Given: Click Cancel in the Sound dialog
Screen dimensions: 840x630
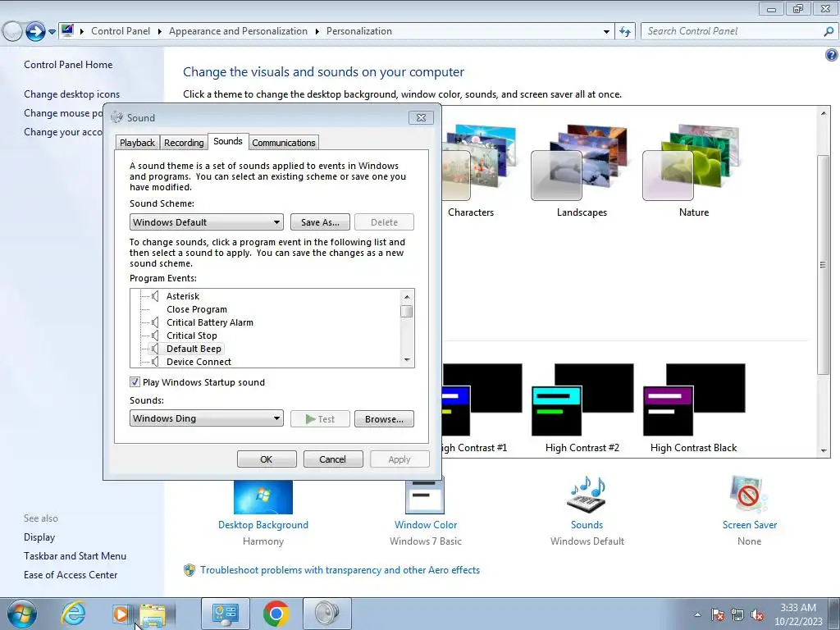Looking at the screenshot, I should click(x=333, y=459).
